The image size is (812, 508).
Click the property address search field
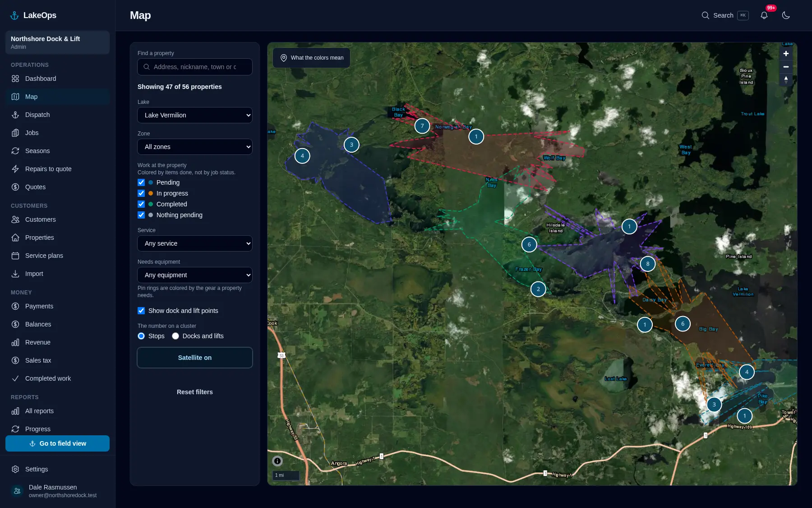(x=195, y=67)
